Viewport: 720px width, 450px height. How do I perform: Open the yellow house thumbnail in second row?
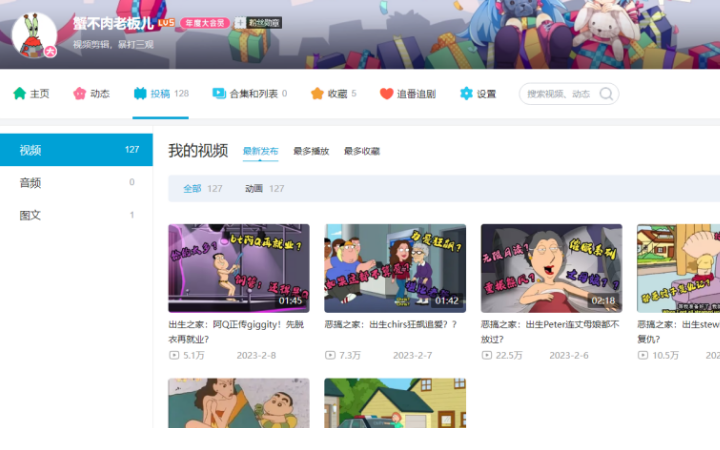click(x=395, y=403)
